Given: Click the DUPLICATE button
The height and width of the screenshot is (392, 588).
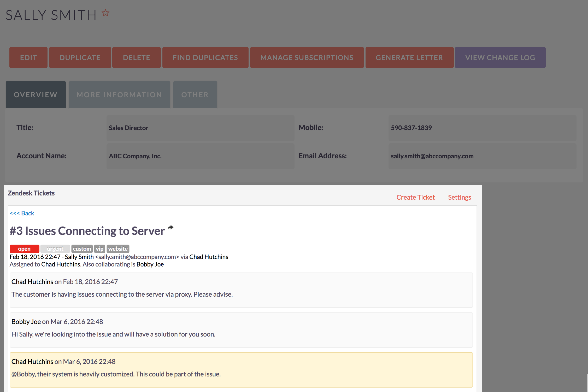Looking at the screenshot, I should (80, 57).
